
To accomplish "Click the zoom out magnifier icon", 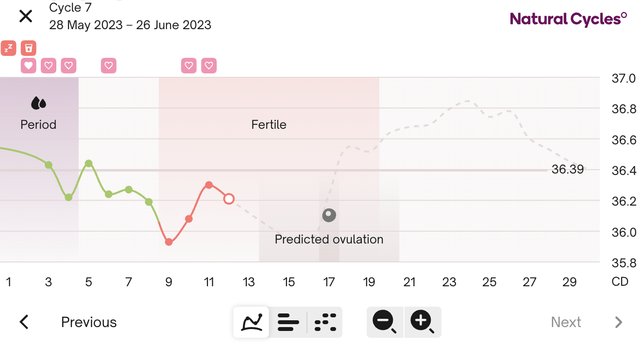I will (x=384, y=322).
